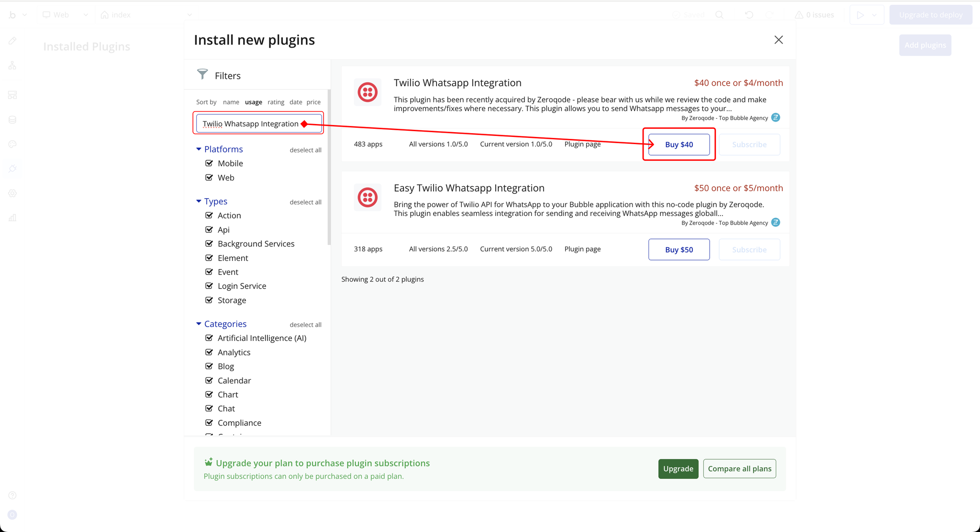The image size is (980, 532).
Task: Click the Filters funnel icon
Action: pyautogui.click(x=202, y=74)
